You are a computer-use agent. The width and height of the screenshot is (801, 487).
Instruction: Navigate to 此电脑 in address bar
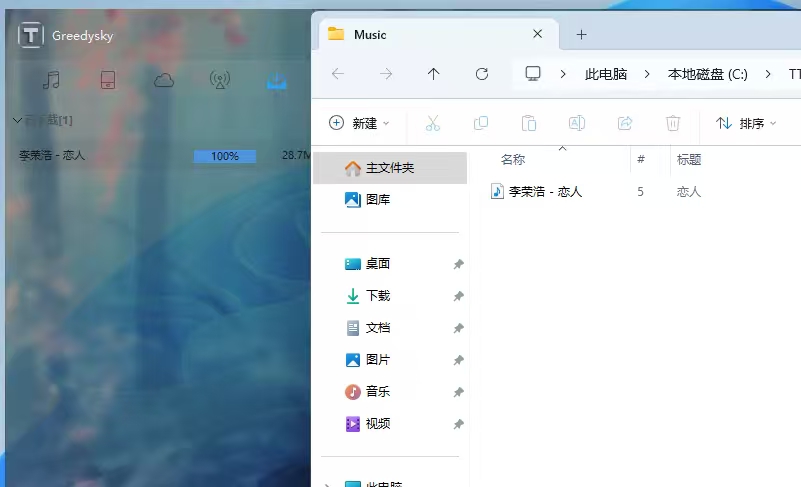(606, 74)
